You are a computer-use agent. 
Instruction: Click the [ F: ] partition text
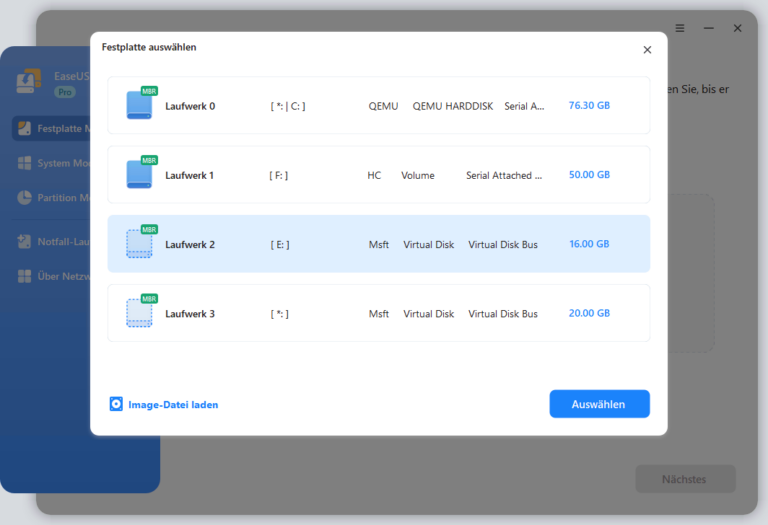[x=279, y=175]
